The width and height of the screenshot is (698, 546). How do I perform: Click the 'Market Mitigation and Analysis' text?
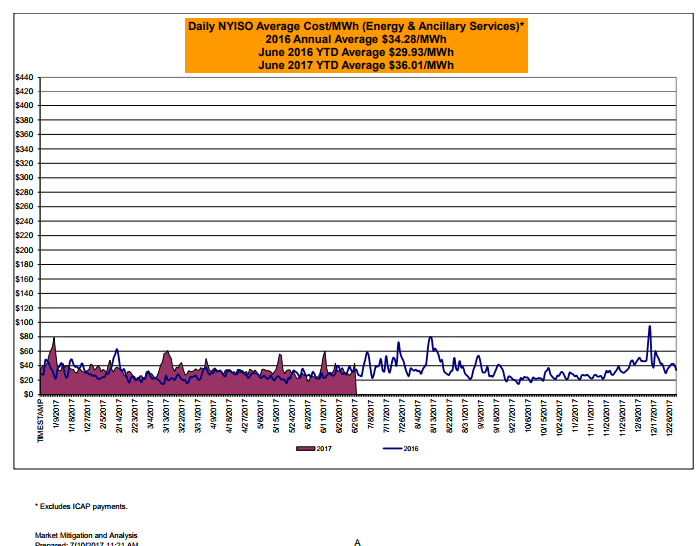coord(86,535)
